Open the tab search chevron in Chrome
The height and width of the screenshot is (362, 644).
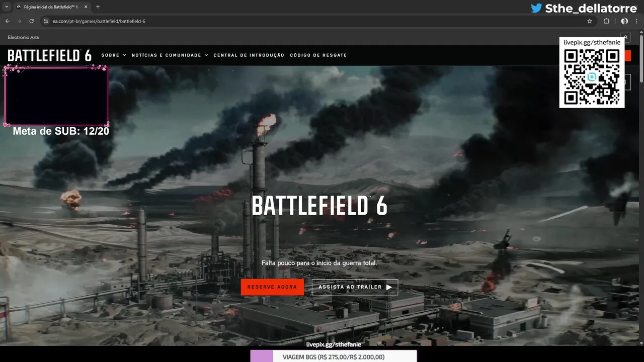7,7
